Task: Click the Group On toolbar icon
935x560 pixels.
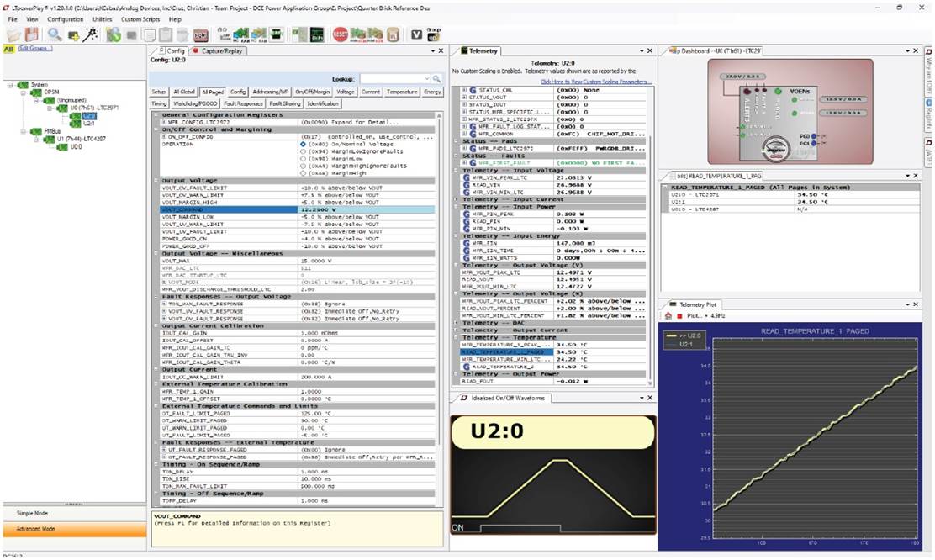Action: pos(434,35)
